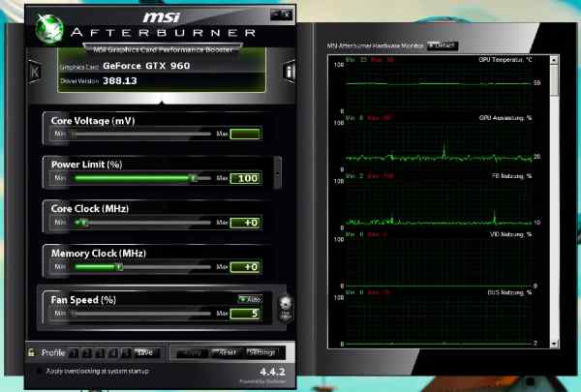The width and height of the screenshot is (581, 392).
Task: Open the Settings button
Action: 262,352
